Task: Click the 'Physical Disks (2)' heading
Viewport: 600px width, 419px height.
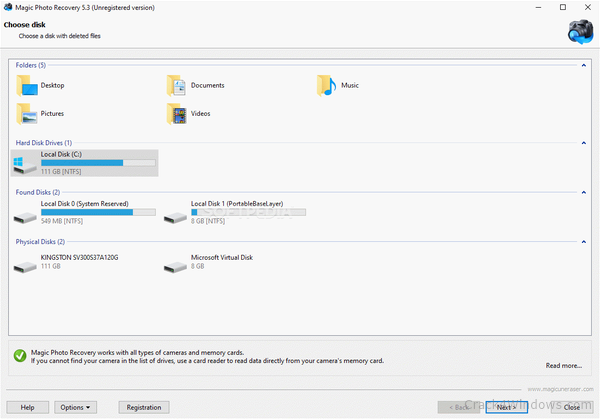Action: tap(40, 242)
